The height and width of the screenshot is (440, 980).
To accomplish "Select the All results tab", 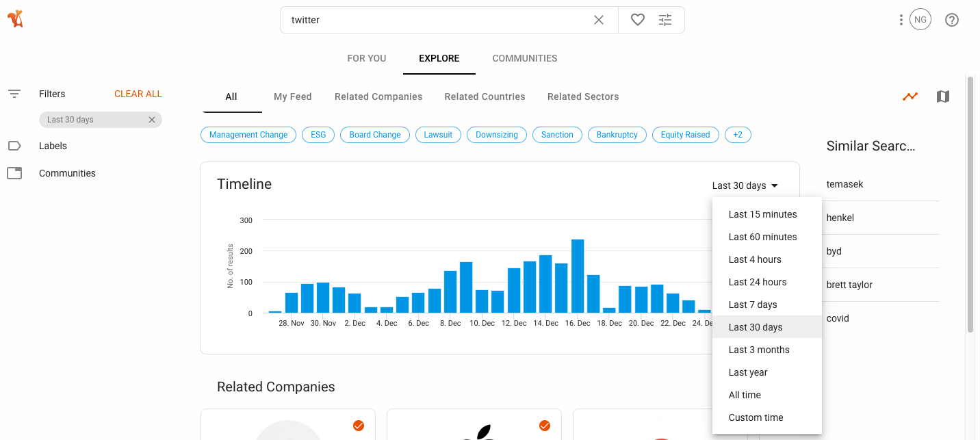I will pos(231,96).
